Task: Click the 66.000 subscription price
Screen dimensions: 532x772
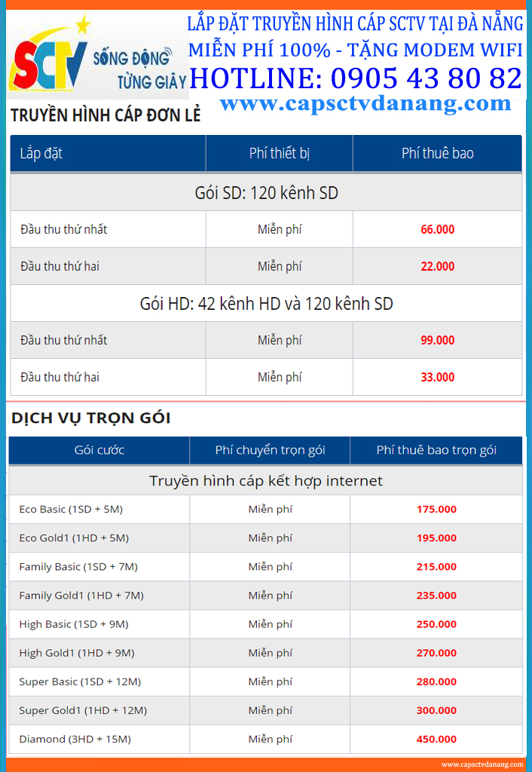Action: pos(438,229)
